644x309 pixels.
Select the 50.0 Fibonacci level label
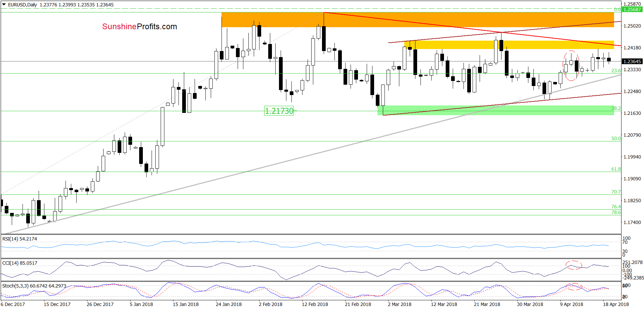616,138
